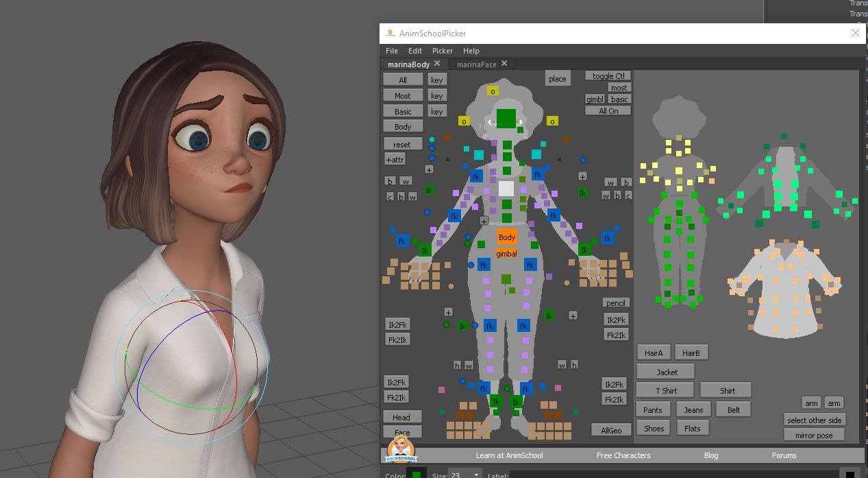Switch to the marinaFace tab
868x478 pixels.
click(x=477, y=64)
